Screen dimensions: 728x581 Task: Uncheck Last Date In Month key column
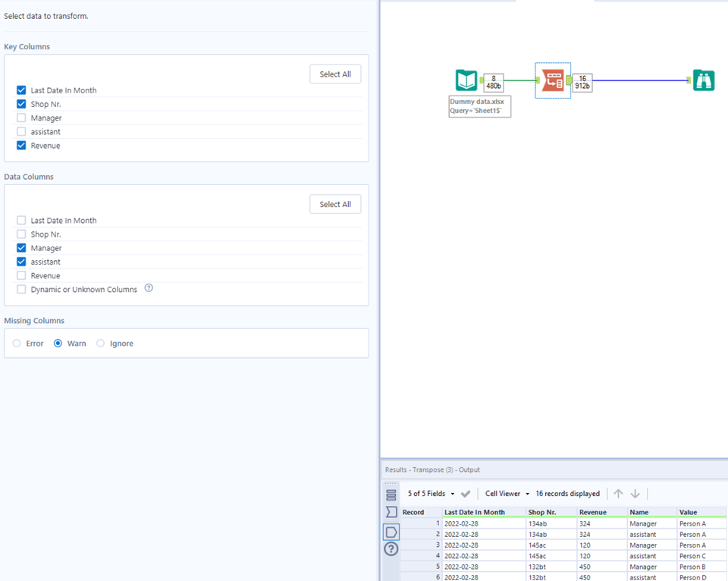coord(21,90)
